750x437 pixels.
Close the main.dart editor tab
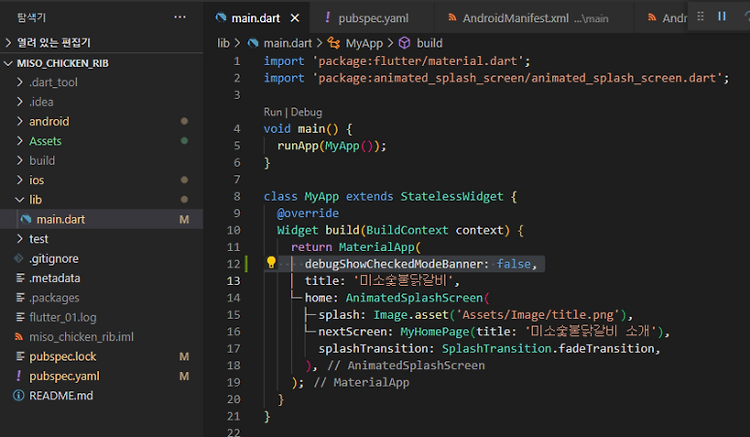[x=295, y=18]
